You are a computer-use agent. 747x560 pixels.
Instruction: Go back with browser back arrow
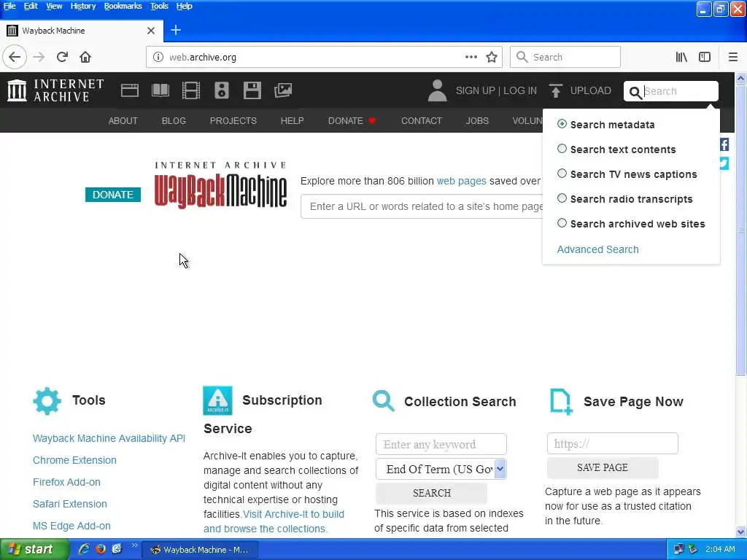point(15,57)
